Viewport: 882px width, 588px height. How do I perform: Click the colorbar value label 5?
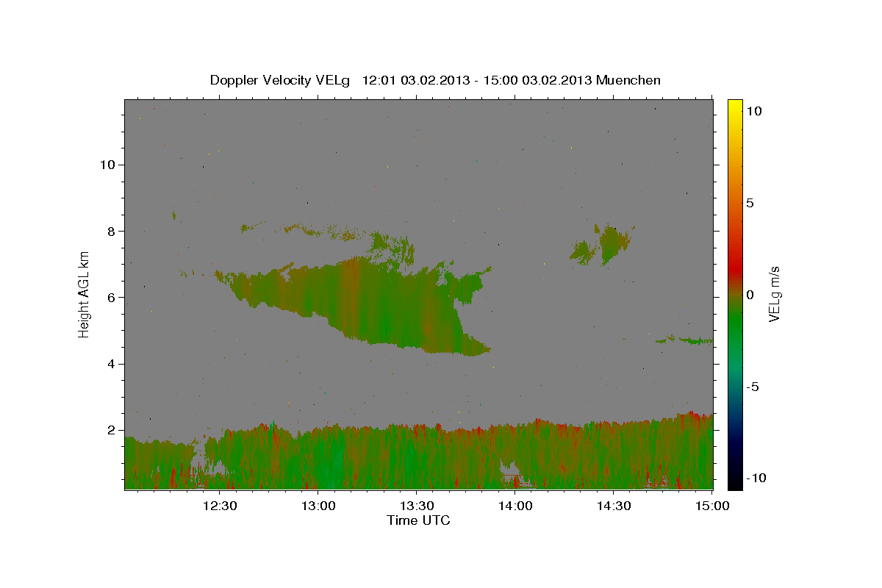(x=750, y=203)
